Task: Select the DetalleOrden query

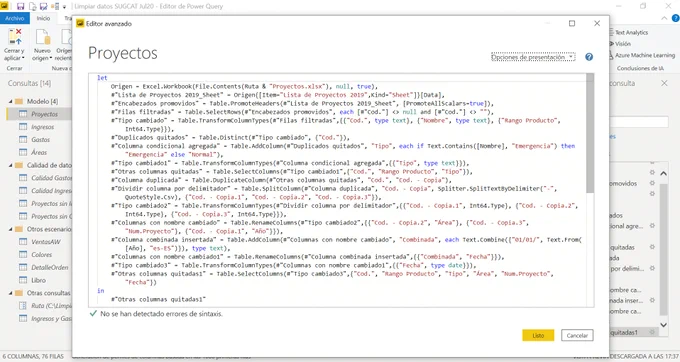Action: click(x=49, y=267)
